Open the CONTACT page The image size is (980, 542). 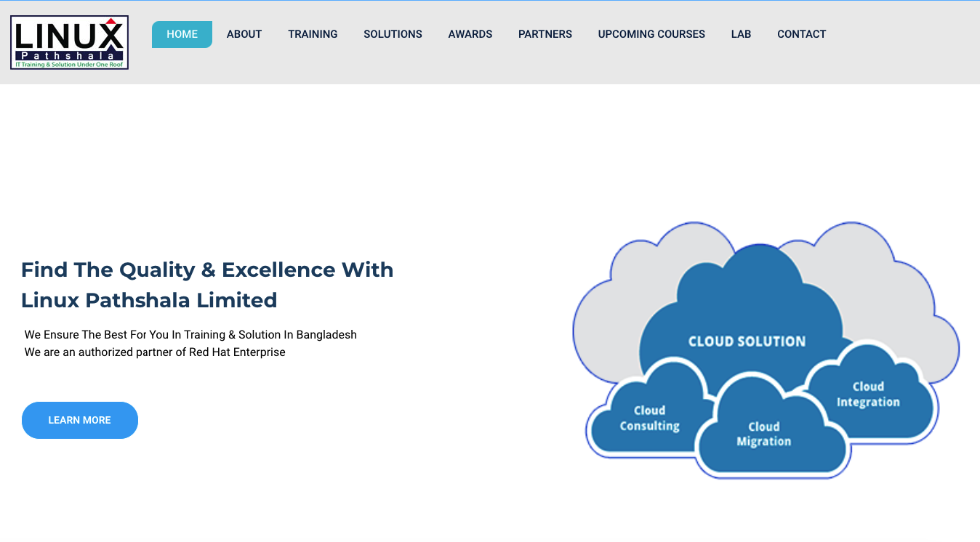801,33
